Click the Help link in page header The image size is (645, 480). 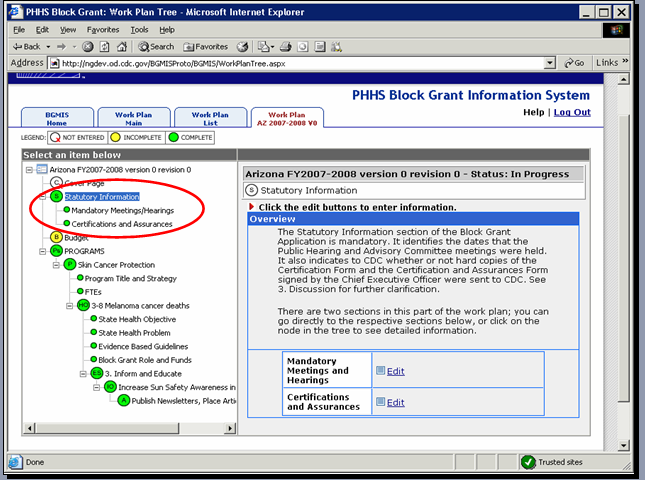tap(534, 112)
